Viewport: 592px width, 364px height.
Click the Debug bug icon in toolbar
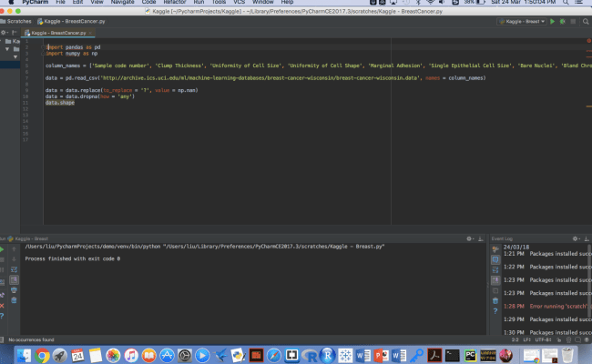(x=563, y=22)
